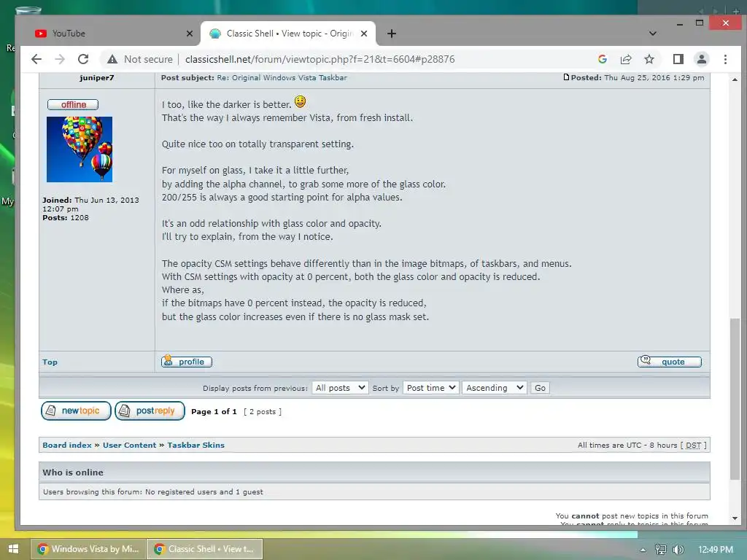Open the tab search chevron

653,34
